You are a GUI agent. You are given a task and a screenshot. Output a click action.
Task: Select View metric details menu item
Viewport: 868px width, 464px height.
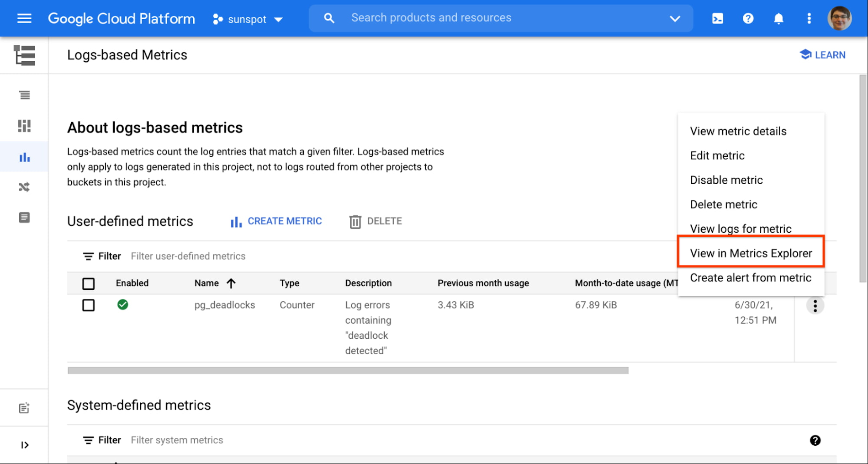(x=751, y=131)
